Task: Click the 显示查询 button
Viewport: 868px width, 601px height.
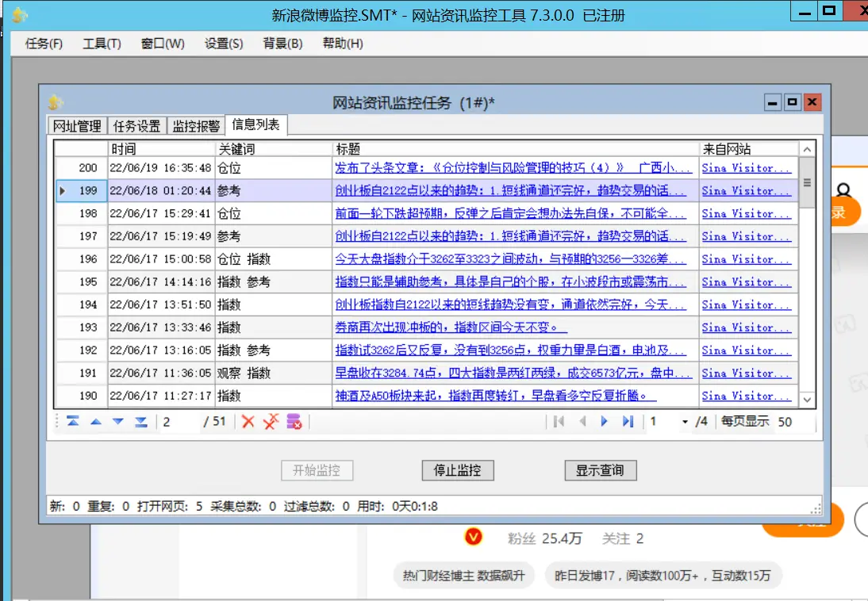Action: click(600, 470)
